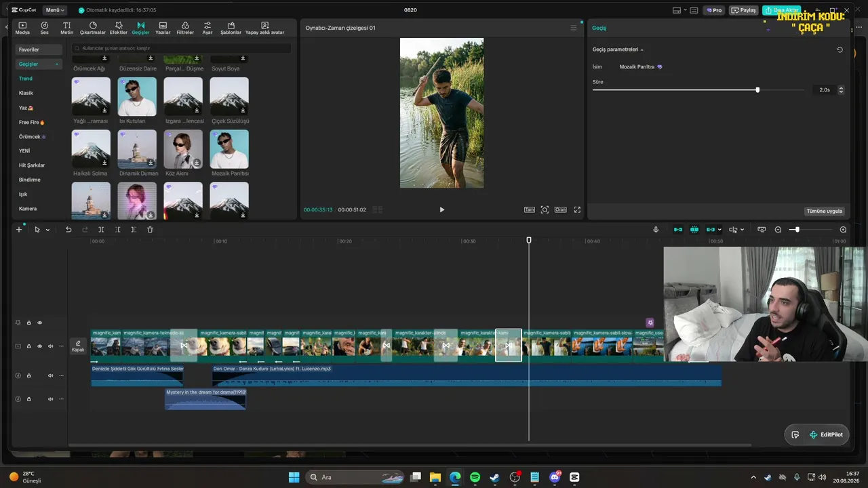This screenshot has width=868, height=488.
Task: Open the Filtreler filters panel
Action: (185, 28)
